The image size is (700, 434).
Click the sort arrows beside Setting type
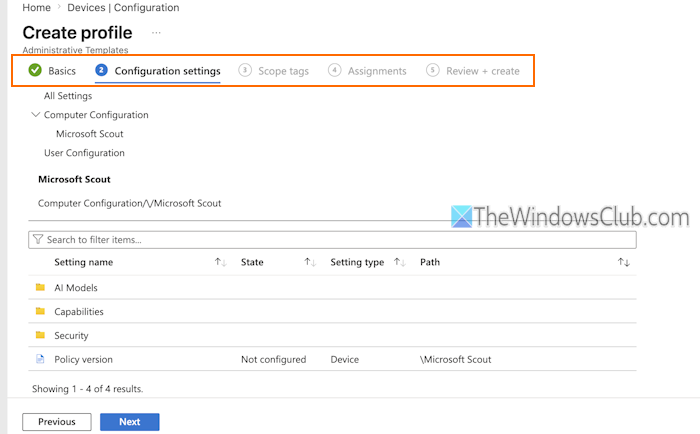click(x=399, y=262)
